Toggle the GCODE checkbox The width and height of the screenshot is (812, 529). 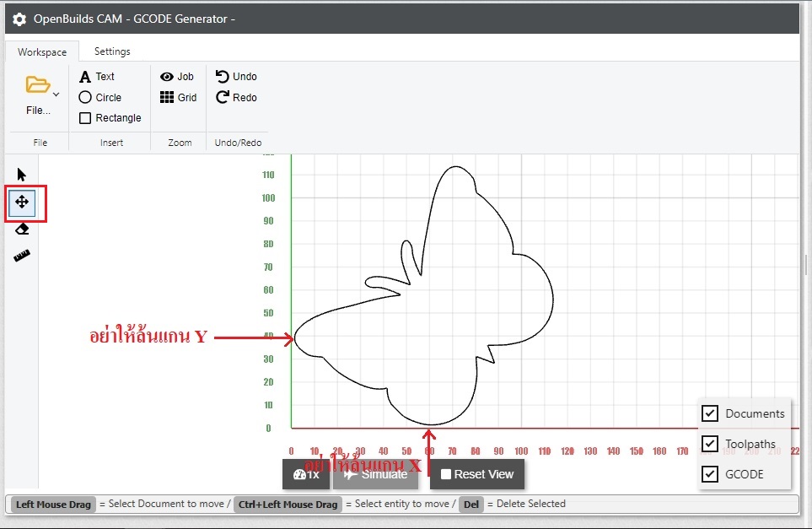tap(709, 474)
